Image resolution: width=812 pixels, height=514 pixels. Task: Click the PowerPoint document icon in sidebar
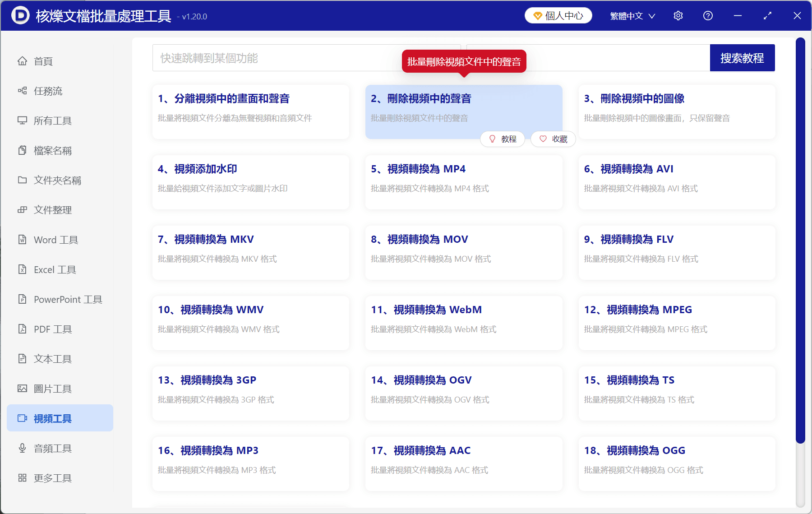coord(22,299)
